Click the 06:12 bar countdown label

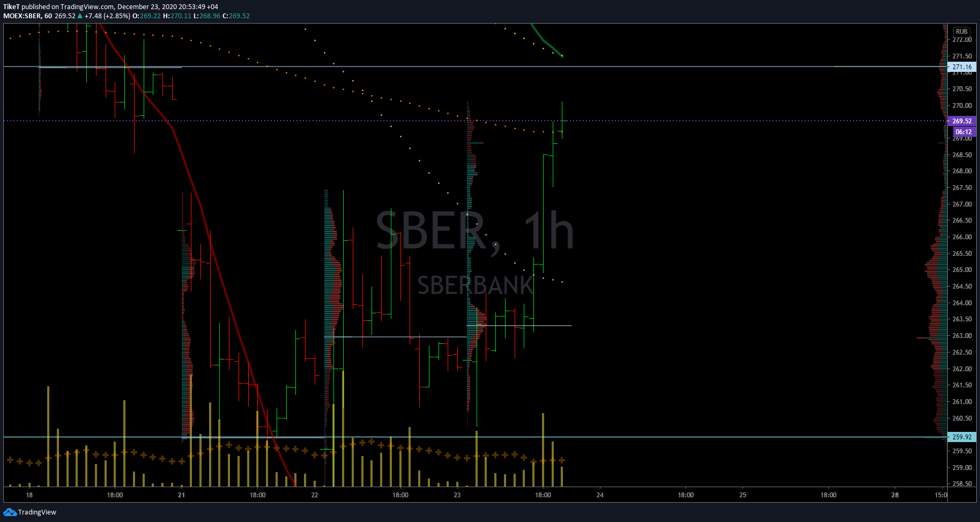pyautogui.click(x=963, y=132)
